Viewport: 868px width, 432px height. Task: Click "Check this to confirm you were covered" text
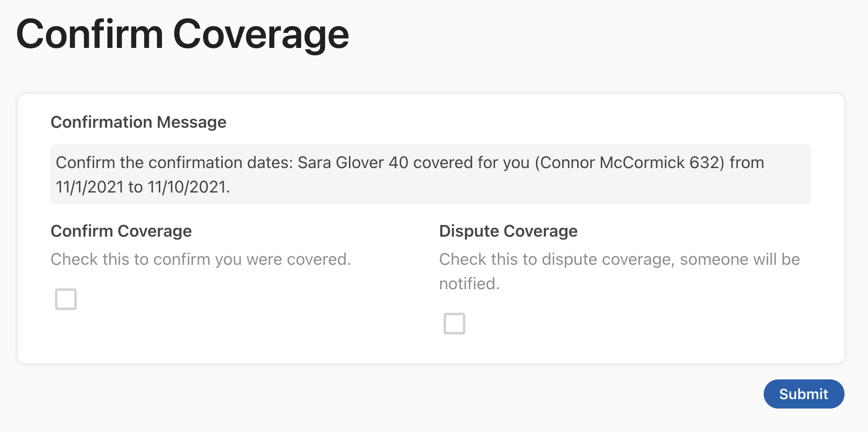201,259
